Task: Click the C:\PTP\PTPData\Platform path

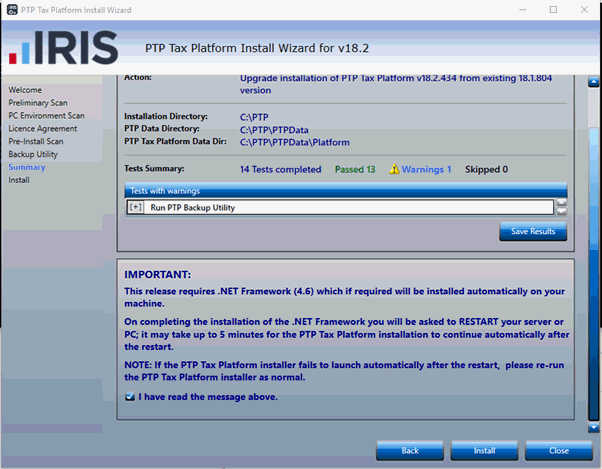Action: point(295,142)
